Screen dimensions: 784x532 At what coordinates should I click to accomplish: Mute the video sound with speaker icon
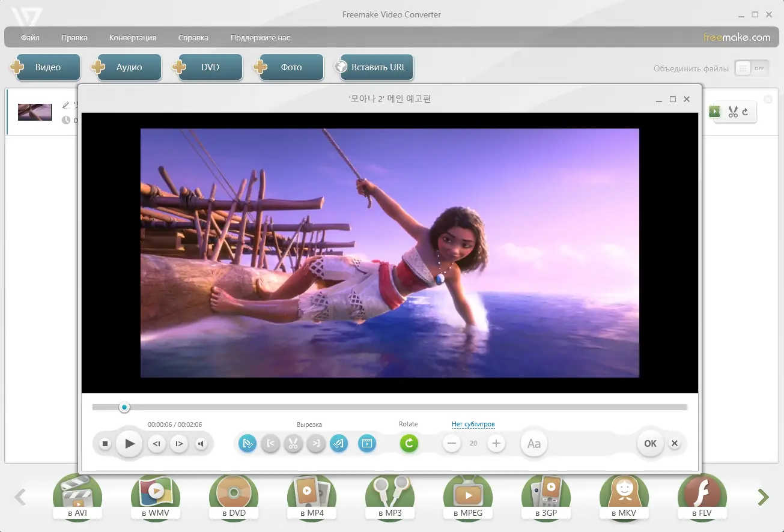[x=201, y=444]
